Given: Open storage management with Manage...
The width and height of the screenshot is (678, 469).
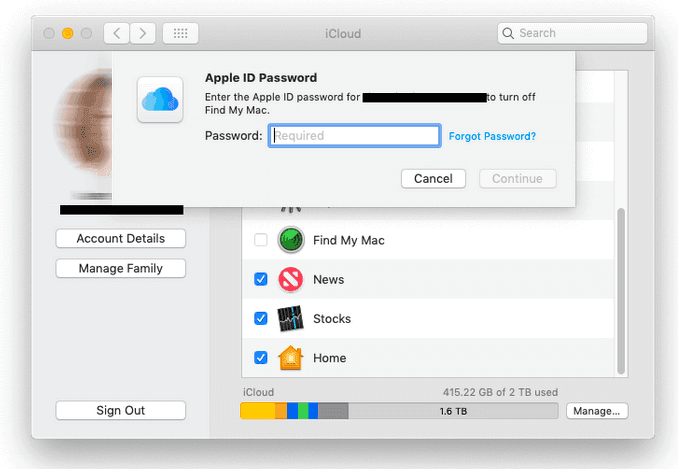Looking at the screenshot, I should 597,410.
